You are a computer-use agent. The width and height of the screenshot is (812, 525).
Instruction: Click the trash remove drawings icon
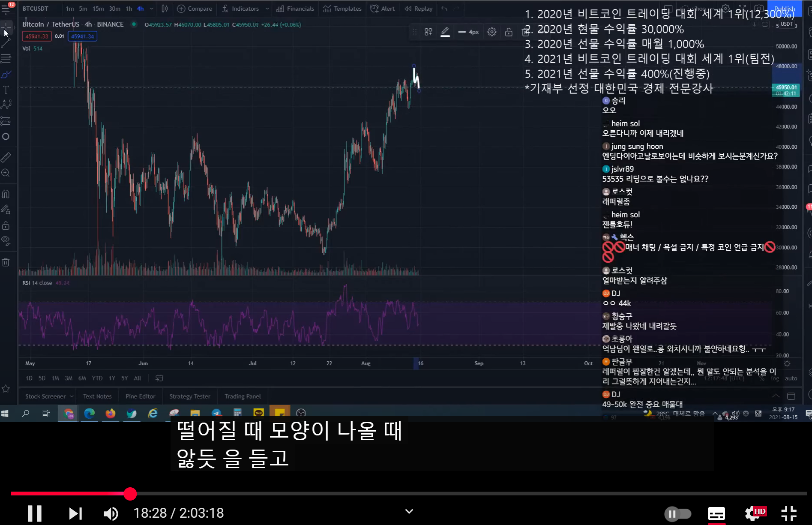coord(6,262)
